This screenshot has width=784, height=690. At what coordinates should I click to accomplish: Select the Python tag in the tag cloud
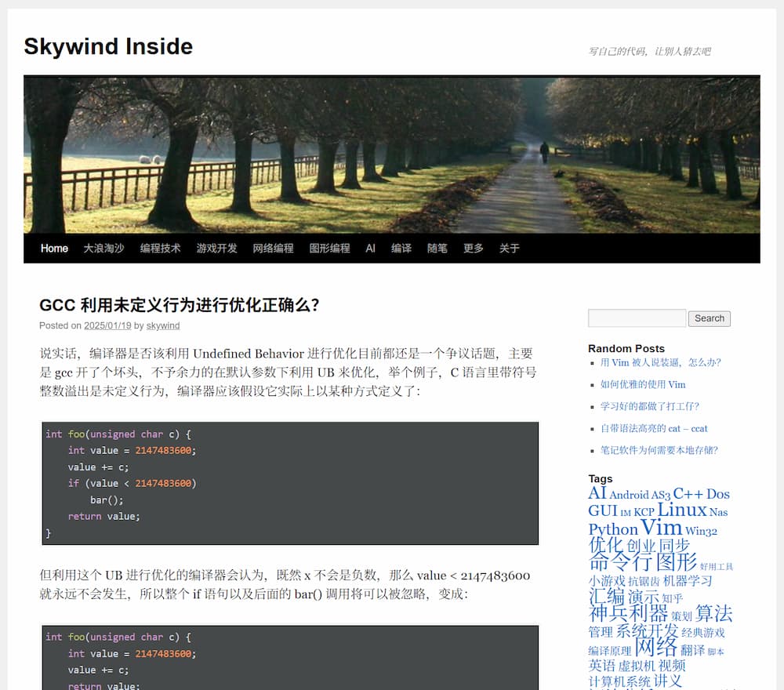pyautogui.click(x=612, y=529)
